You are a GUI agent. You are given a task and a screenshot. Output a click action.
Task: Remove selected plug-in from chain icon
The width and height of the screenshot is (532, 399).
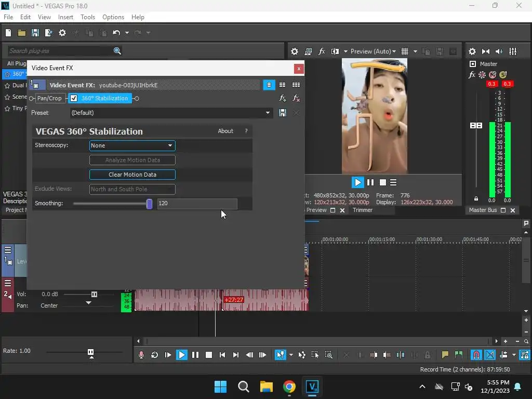pos(296,98)
